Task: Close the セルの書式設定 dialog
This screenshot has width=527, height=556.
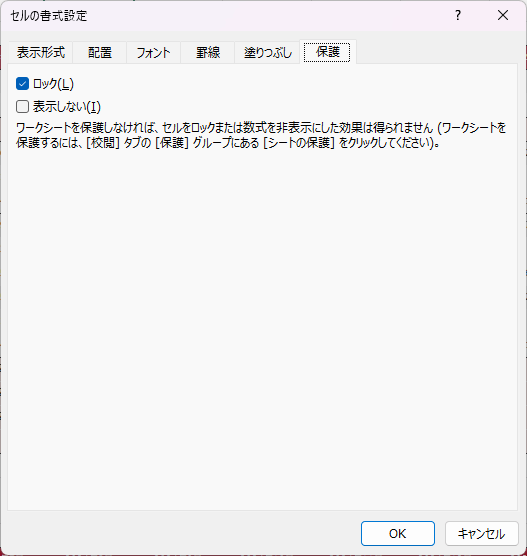Action: click(503, 15)
